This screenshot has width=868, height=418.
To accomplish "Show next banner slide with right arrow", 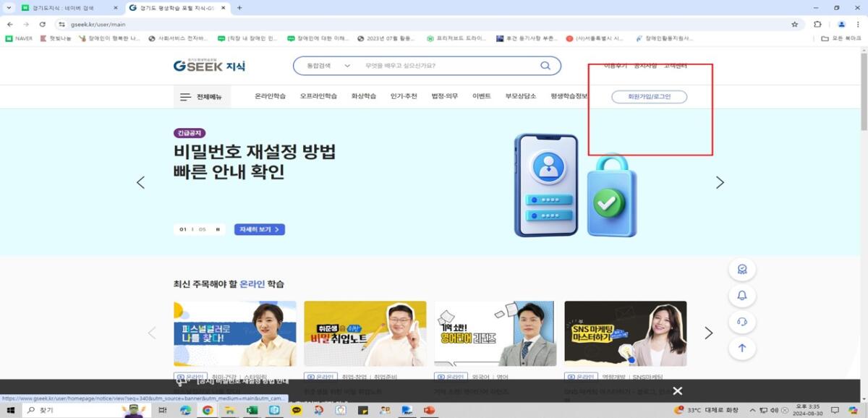I will pos(720,183).
